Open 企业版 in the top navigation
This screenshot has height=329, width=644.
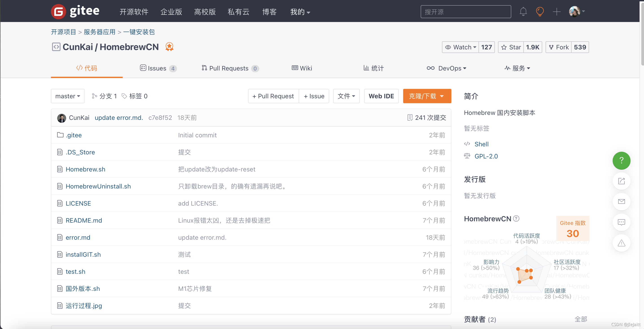pos(171,12)
